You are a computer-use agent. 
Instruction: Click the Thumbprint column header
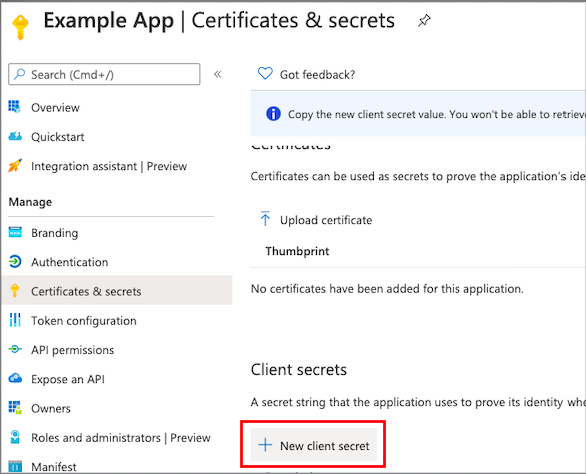click(x=297, y=251)
